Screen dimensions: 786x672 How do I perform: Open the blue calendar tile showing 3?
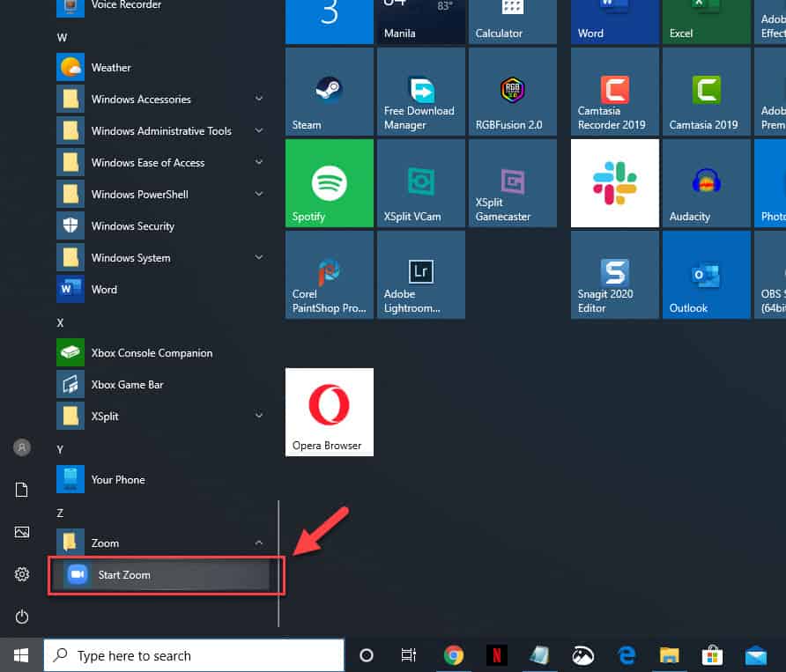tap(330, 22)
